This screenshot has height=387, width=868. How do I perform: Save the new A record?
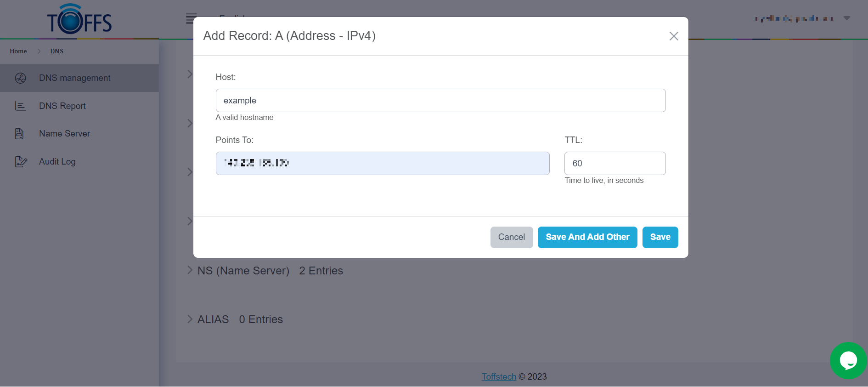pyautogui.click(x=660, y=237)
